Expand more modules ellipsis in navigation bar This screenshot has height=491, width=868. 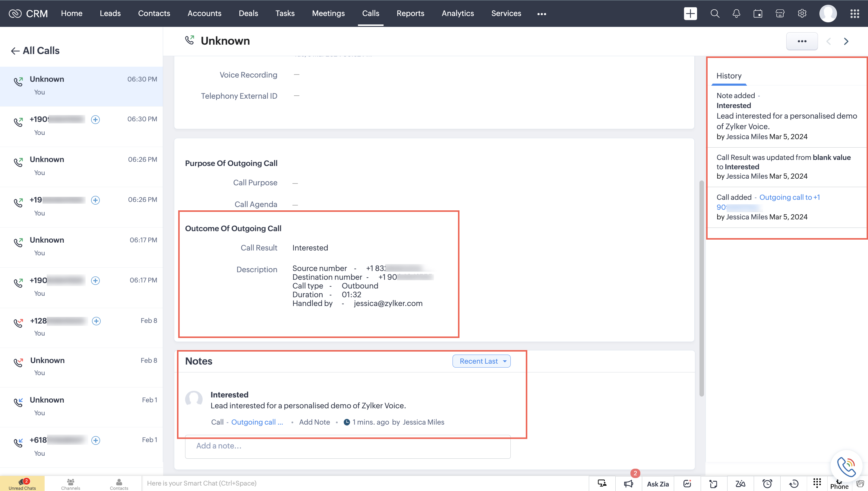pos(541,14)
